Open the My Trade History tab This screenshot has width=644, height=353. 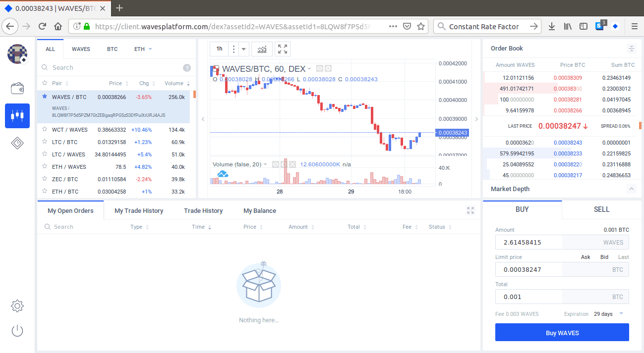[x=139, y=210]
